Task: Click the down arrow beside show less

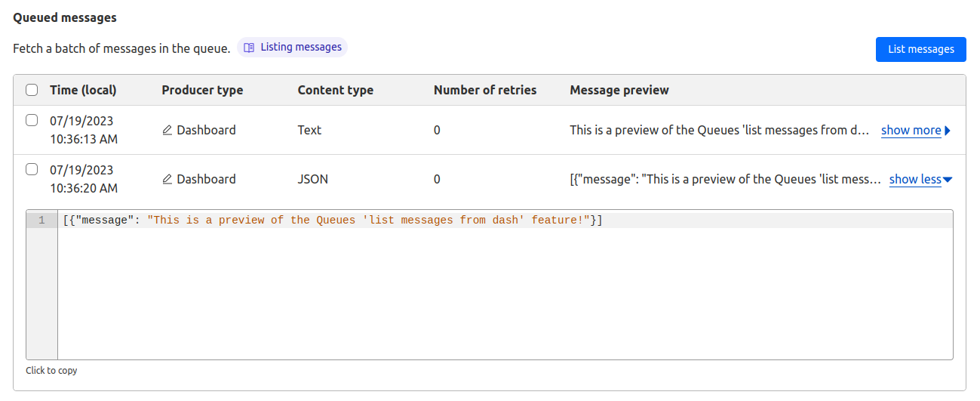Action: click(x=948, y=180)
